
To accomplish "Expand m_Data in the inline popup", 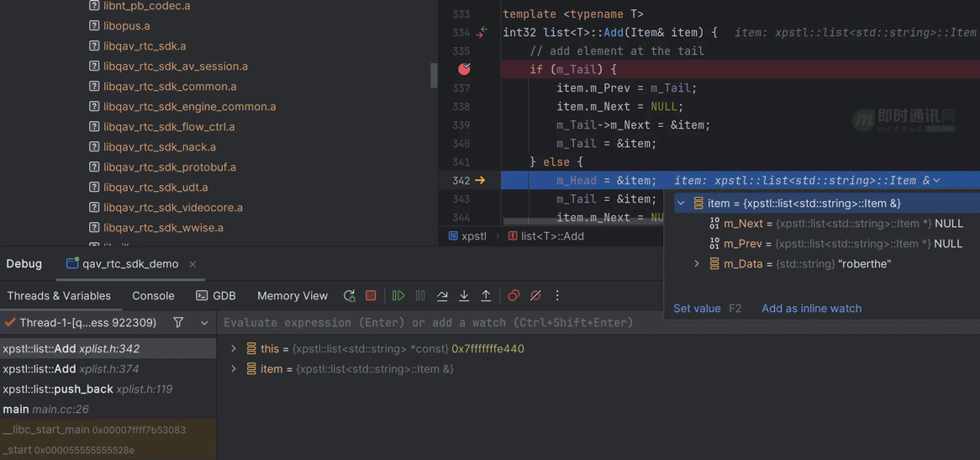I will tap(697, 264).
